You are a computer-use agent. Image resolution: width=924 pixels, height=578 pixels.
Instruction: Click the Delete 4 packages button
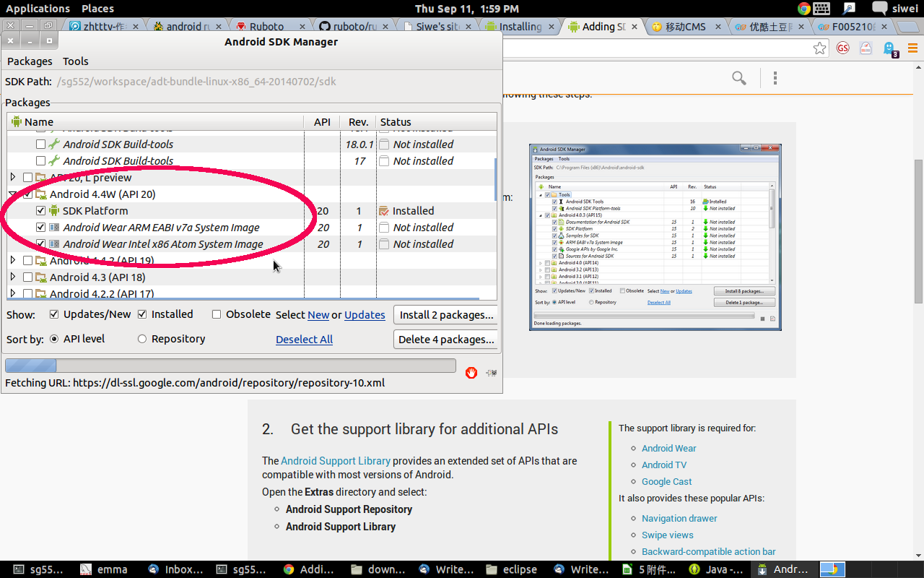click(x=446, y=340)
